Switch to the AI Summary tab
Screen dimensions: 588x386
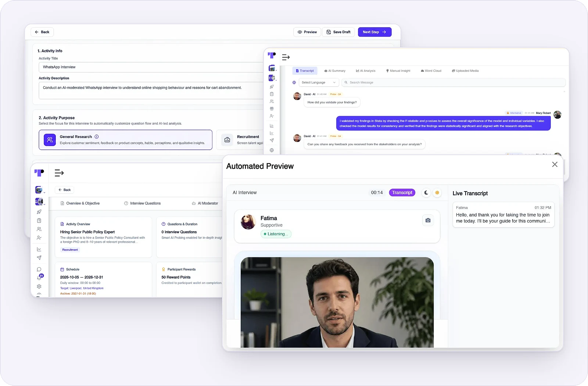click(335, 71)
